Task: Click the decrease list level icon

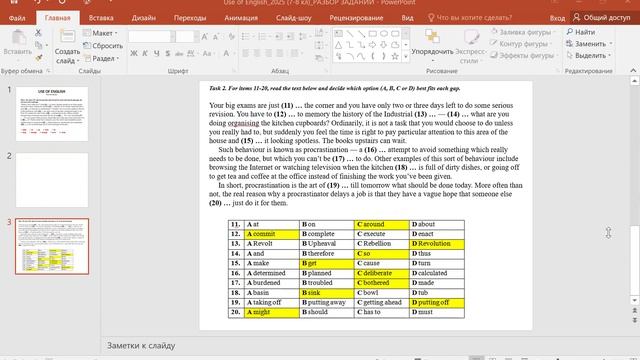Action: 278,37
